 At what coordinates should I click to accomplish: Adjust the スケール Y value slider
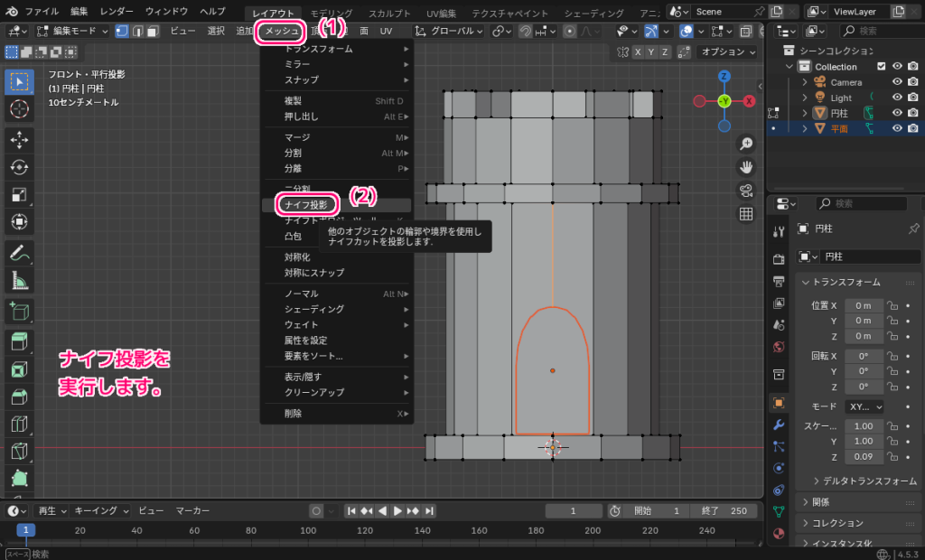[864, 442]
